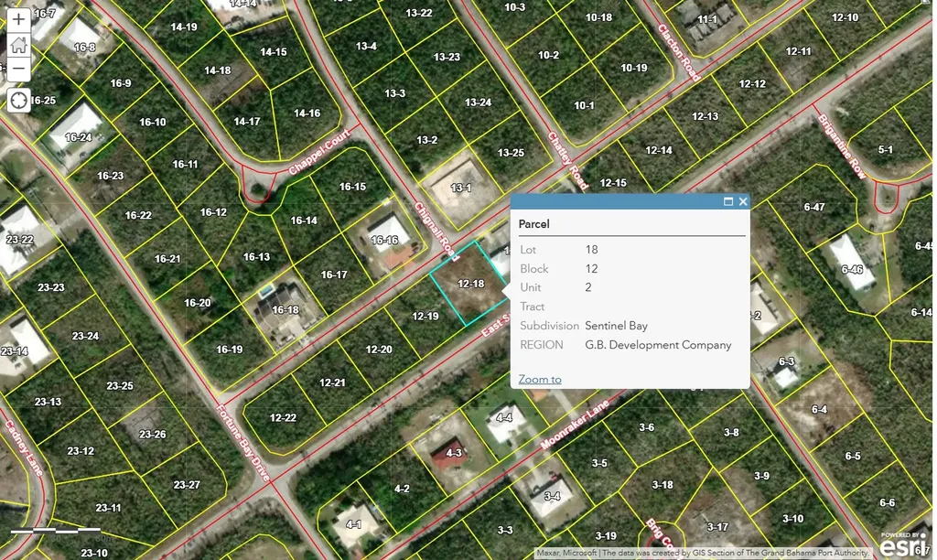Select parcel 4-2
The width and height of the screenshot is (937, 560).
pyautogui.click(x=402, y=489)
